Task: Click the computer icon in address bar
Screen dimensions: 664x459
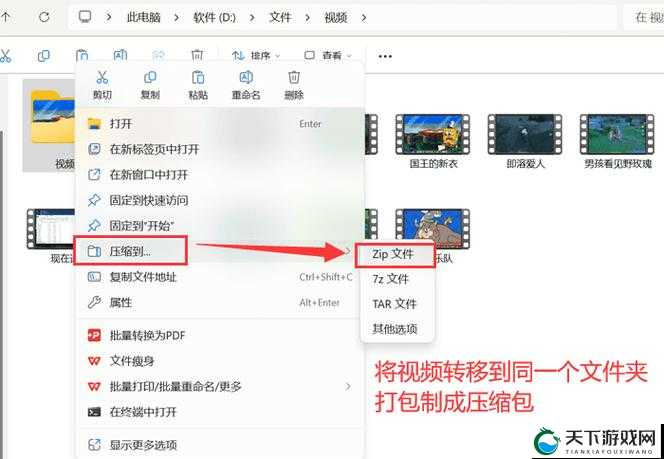Action: [x=85, y=17]
